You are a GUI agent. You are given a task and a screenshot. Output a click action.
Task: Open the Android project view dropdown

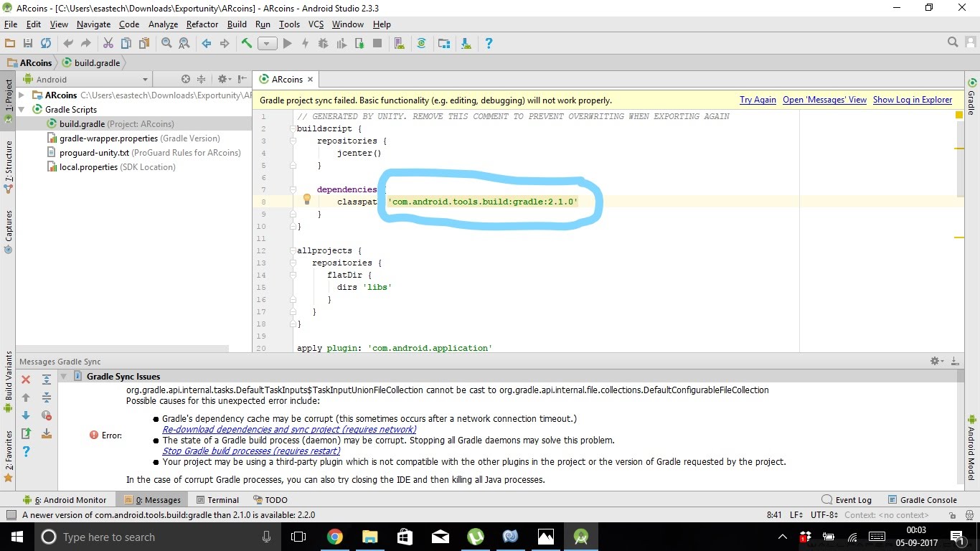(92, 80)
